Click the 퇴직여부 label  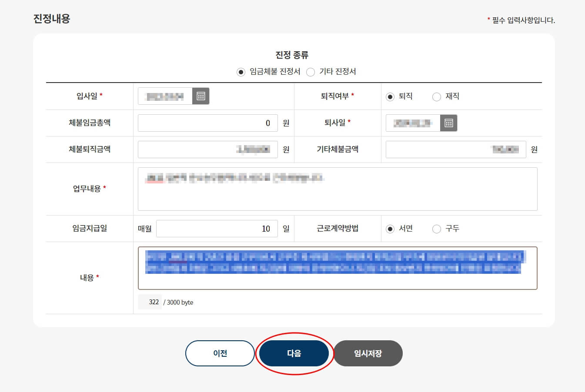[x=335, y=96]
